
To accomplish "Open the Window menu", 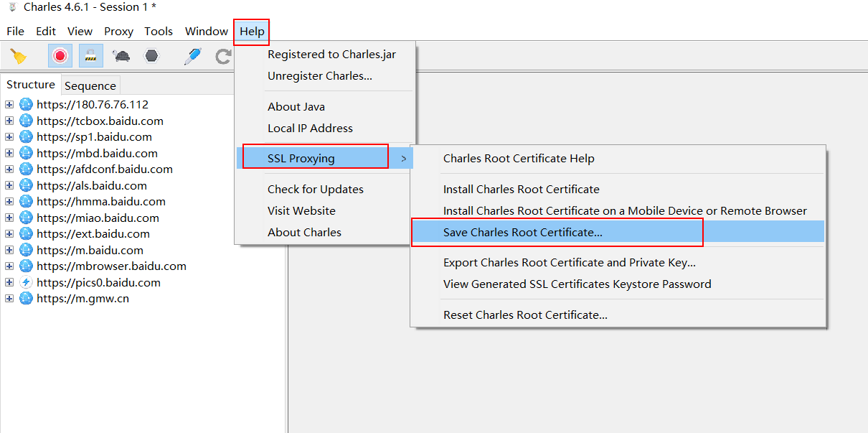I will click(x=207, y=31).
